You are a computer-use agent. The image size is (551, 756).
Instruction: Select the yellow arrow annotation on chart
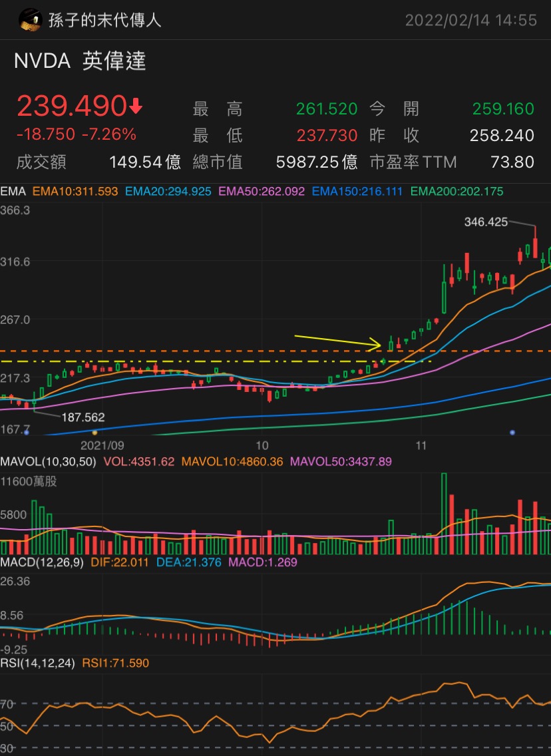click(337, 341)
